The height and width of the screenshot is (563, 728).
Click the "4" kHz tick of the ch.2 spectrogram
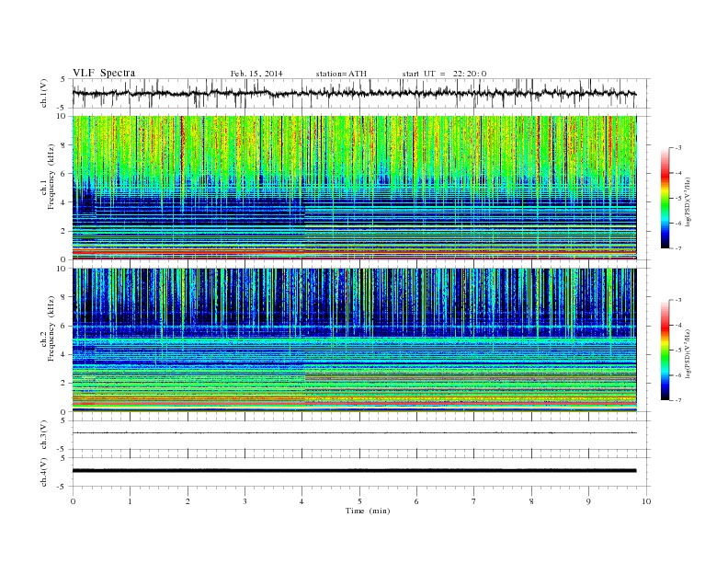[x=63, y=355]
